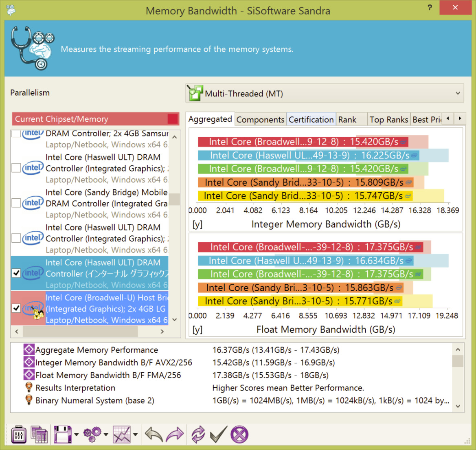Select the '17.38GB/s (15.53GB/s - 18GB/s)' value
The width and height of the screenshot is (476, 450).
(x=270, y=375)
